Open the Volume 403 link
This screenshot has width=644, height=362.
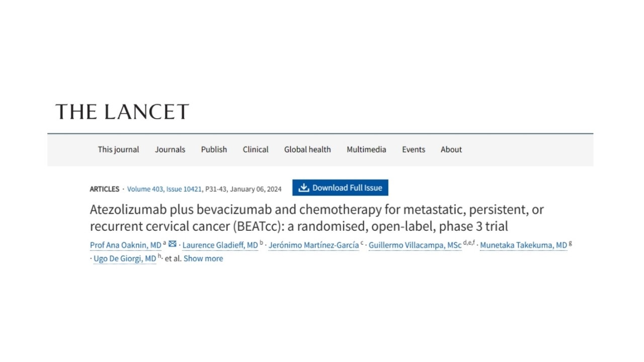145,189
